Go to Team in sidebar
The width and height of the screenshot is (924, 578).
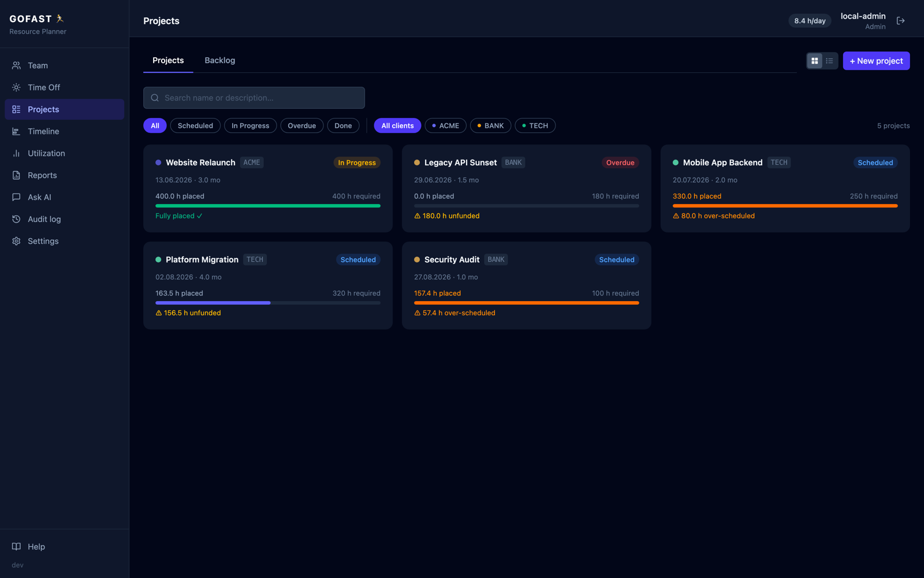(x=64, y=65)
